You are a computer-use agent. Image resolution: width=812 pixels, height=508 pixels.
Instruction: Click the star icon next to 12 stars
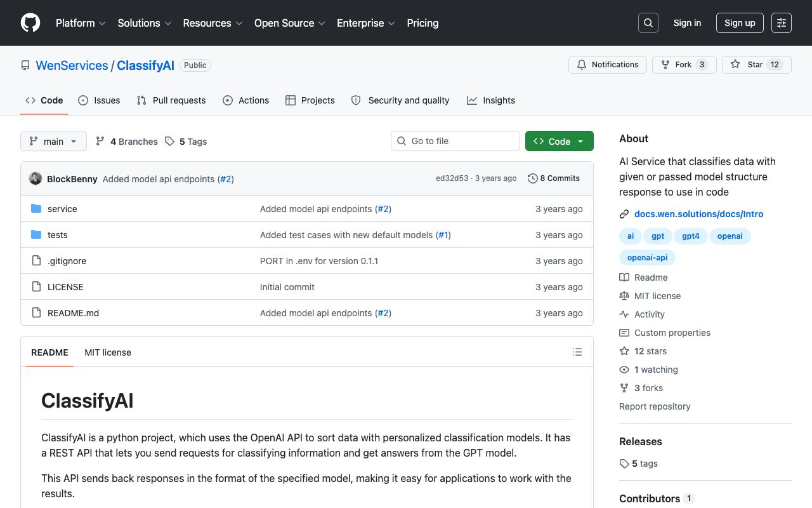pyautogui.click(x=624, y=351)
